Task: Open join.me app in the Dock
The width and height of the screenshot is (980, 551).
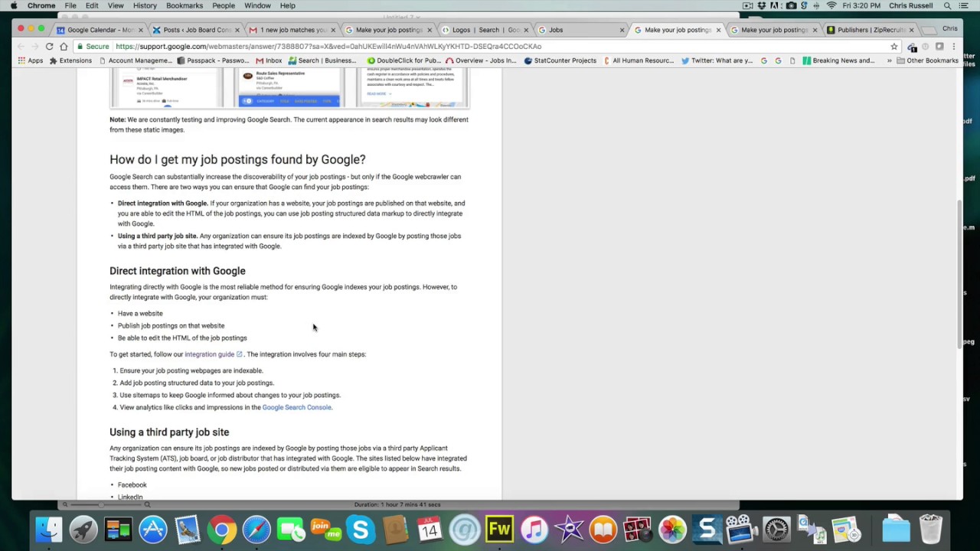Action: tap(325, 530)
